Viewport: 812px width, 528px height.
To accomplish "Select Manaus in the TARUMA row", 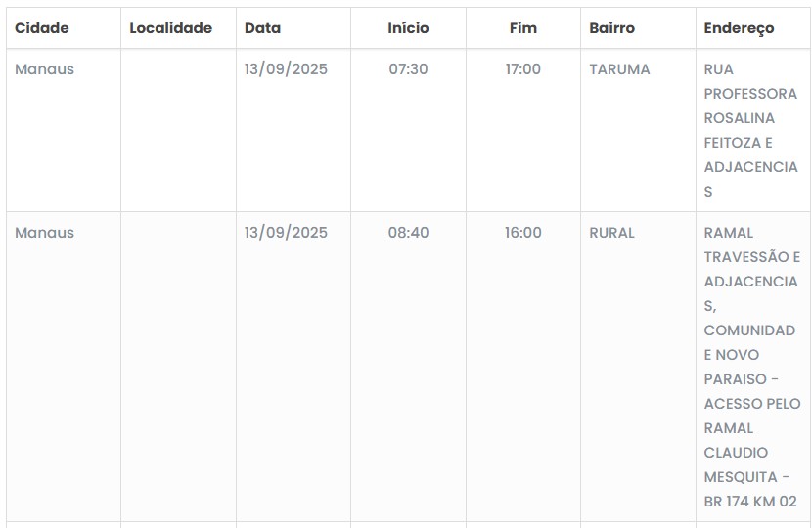I will point(44,69).
